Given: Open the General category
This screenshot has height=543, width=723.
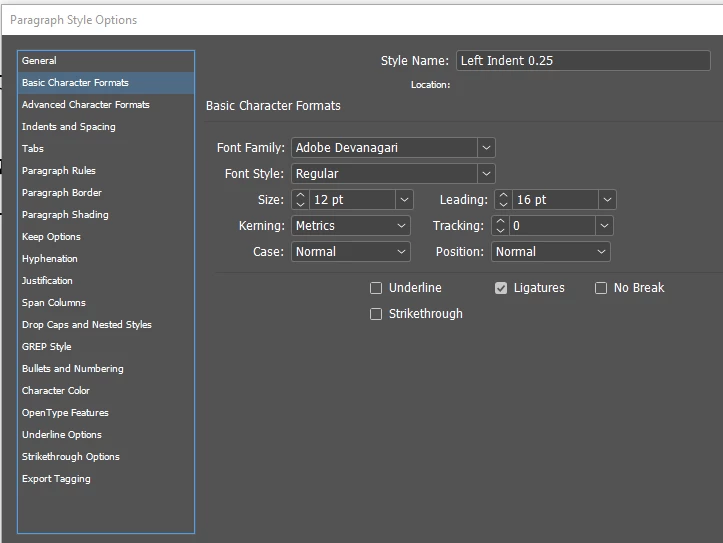Looking at the screenshot, I should coord(106,61).
